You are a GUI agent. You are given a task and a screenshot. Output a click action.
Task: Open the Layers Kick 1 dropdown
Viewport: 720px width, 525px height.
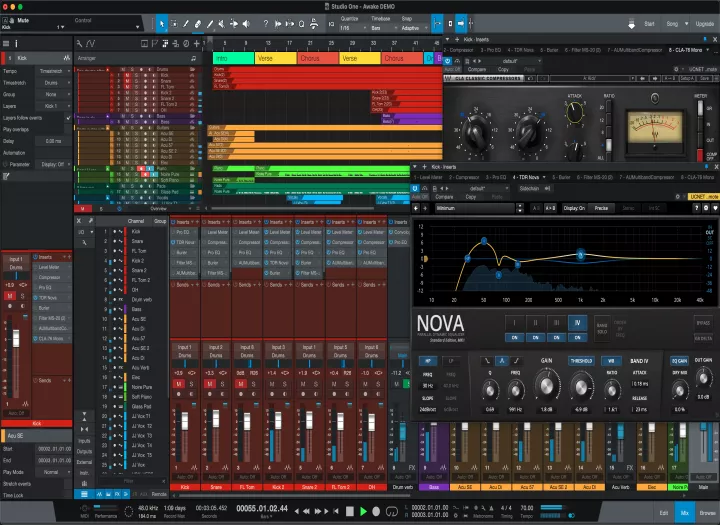54,106
